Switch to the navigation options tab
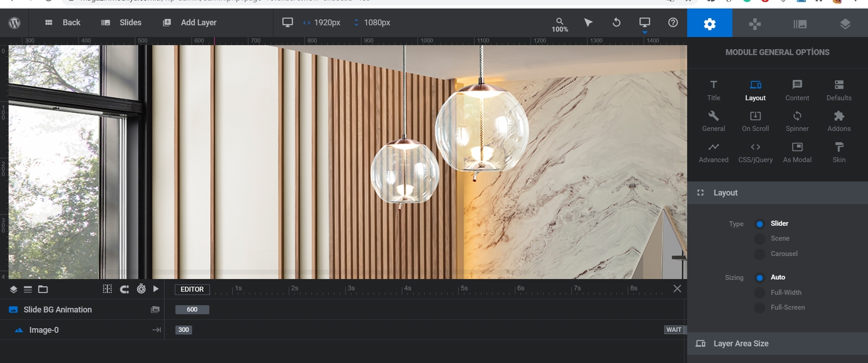Viewport: 868px width, 363px height. point(755,23)
